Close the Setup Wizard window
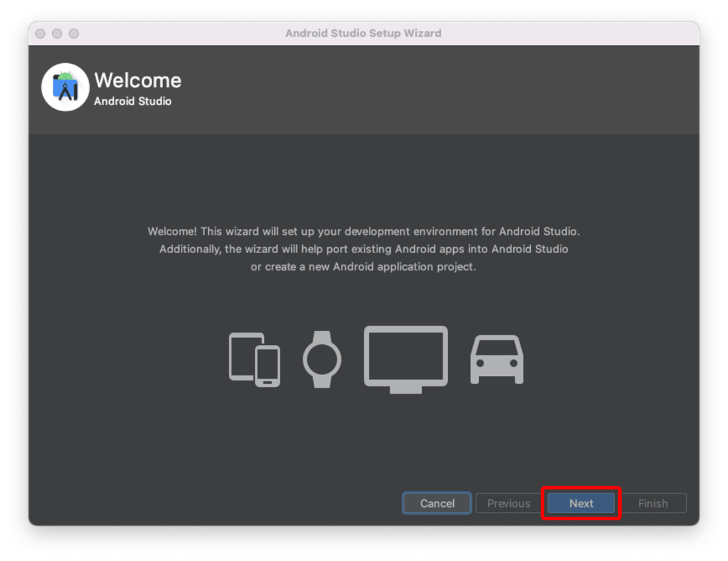The width and height of the screenshot is (728, 561). click(40, 33)
